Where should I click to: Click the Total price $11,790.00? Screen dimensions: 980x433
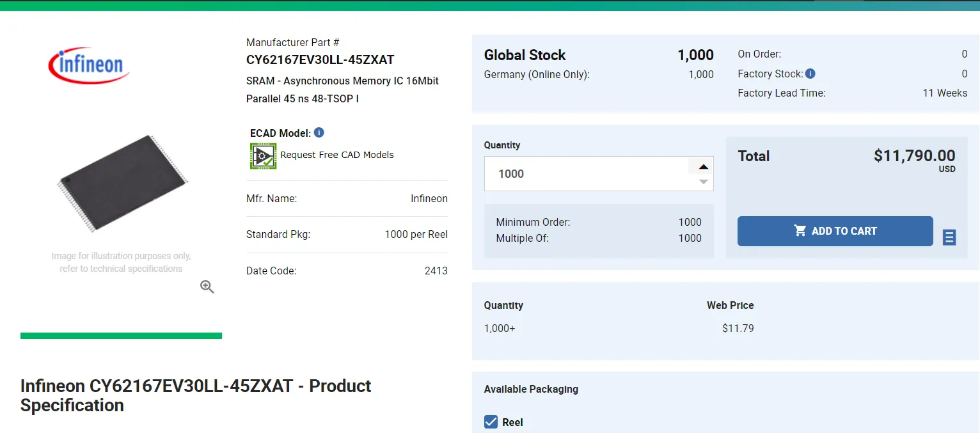[x=915, y=155]
